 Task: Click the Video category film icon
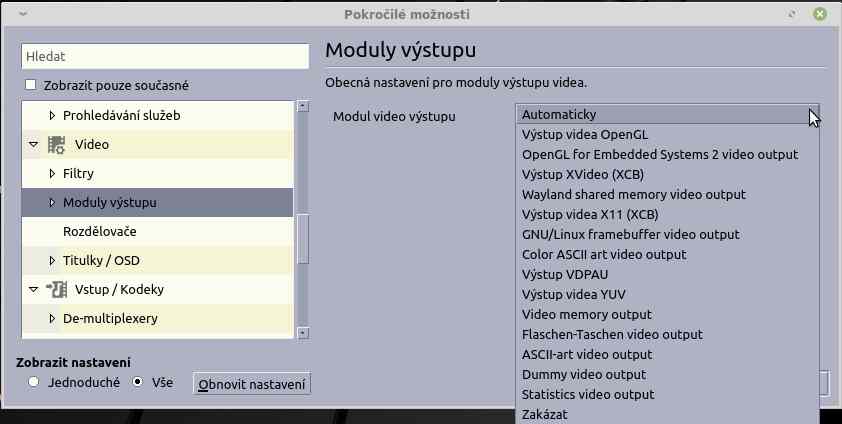coord(56,145)
